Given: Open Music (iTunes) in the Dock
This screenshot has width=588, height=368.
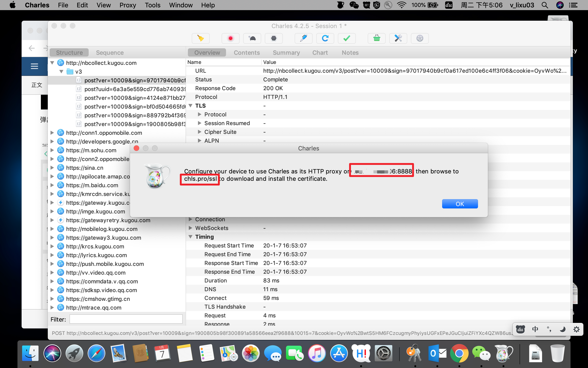Looking at the screenshot, I should click(317, 353).
